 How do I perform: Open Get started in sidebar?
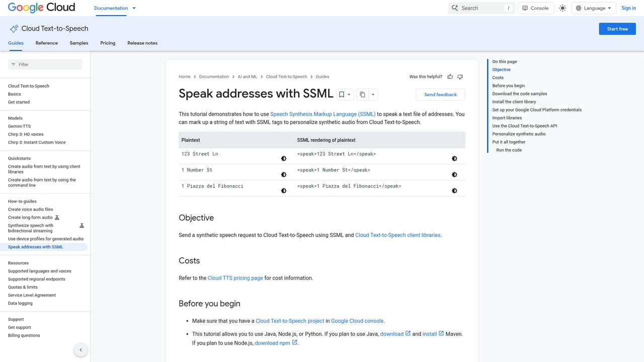pos(19,102)
